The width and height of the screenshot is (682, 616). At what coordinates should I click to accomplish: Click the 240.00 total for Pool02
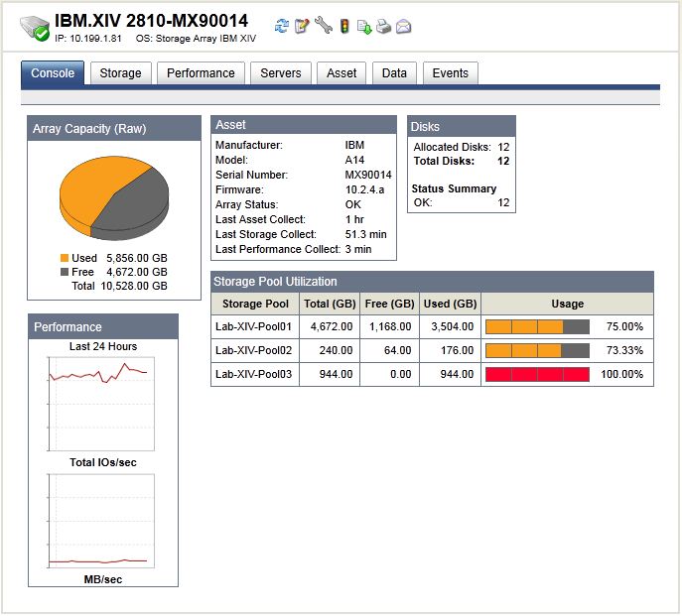coord(336,350)
